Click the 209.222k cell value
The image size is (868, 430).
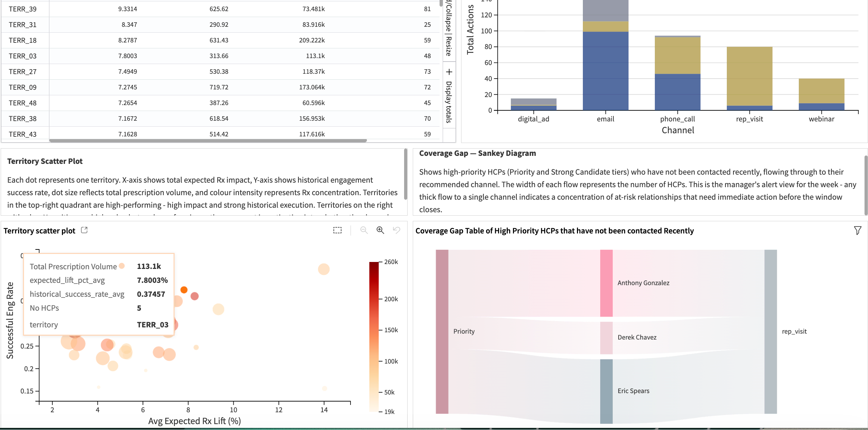coord(312,40)
